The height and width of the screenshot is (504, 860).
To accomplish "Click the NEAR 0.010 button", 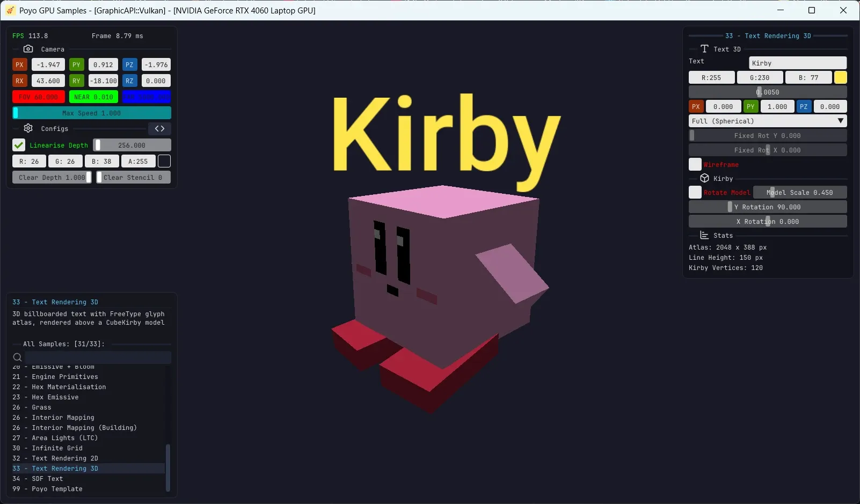I will tap(93, 97).
